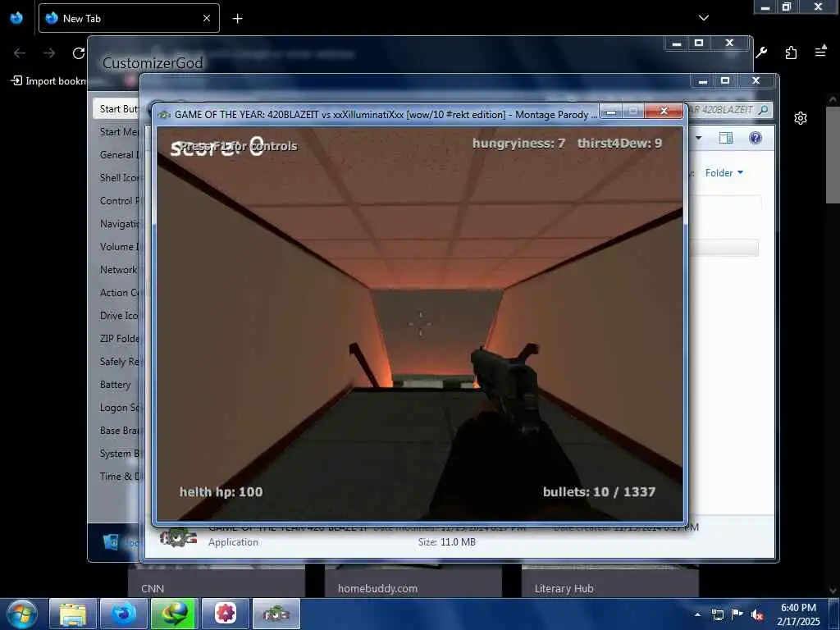840x630 pixels.
Task: Select Navigation in CustomizerGod sidebar
Action: tap(119, 224)
